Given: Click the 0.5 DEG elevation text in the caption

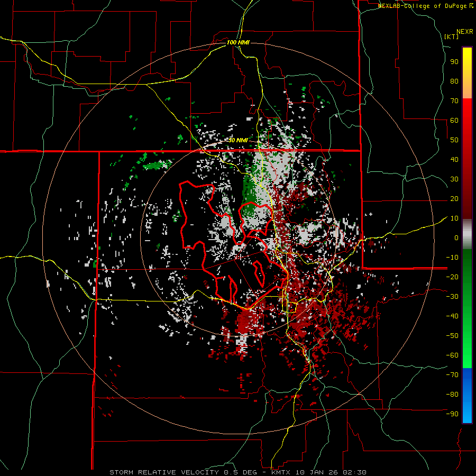Looking at the screenshot, I should pos(240,472).
